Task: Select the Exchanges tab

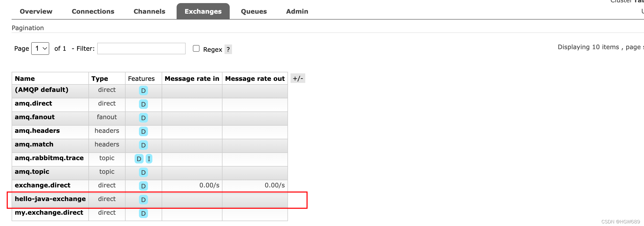Action: pos(203,11)
